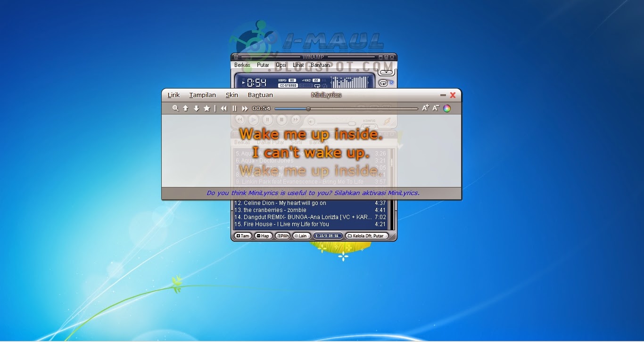Click the Winamp 0:54 elapsed time display
The width and height of the screenshot is (644, 342).
coord(257,83)
